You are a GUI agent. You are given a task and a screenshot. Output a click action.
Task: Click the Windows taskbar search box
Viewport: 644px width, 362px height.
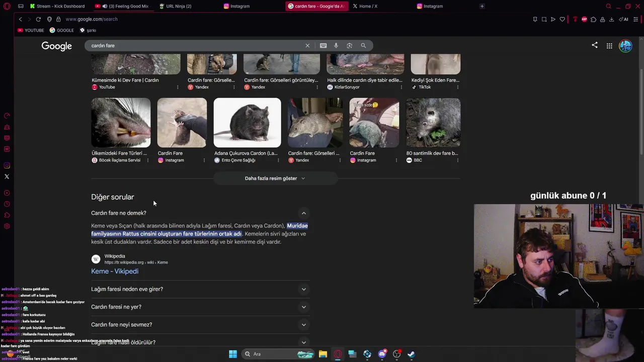278,354
